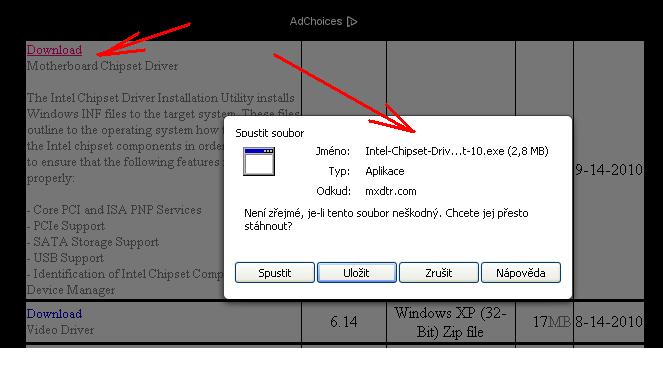Click the SATA Storage Support list line
The width and height of the screenshot is (663, 384).
(93, 242)
